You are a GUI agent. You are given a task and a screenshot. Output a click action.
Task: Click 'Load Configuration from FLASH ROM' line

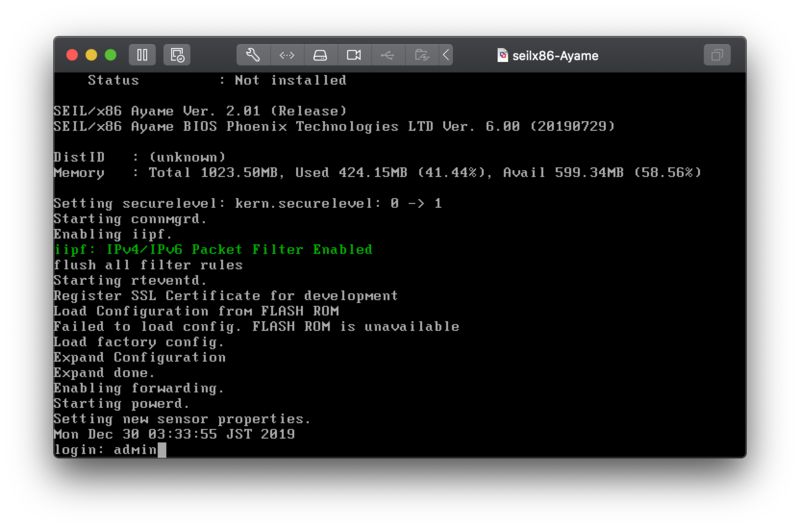point(196,311)
